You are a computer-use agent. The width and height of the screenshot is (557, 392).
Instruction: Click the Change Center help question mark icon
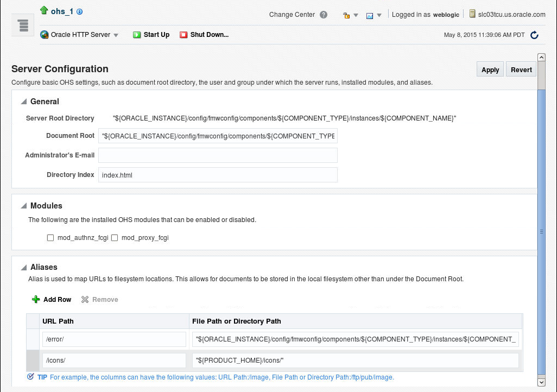323,15
